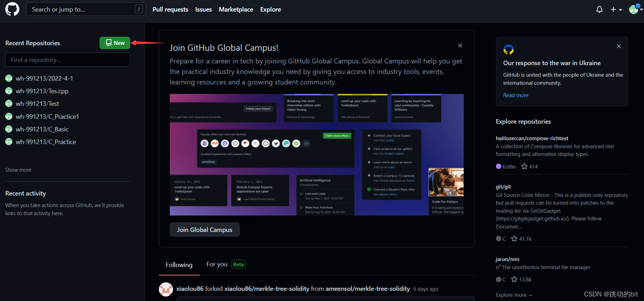The height and width of the screenshot is (301, 644).
Task: Open xiaolou86 avatar in the feed
Action: [x=166, y=289]
